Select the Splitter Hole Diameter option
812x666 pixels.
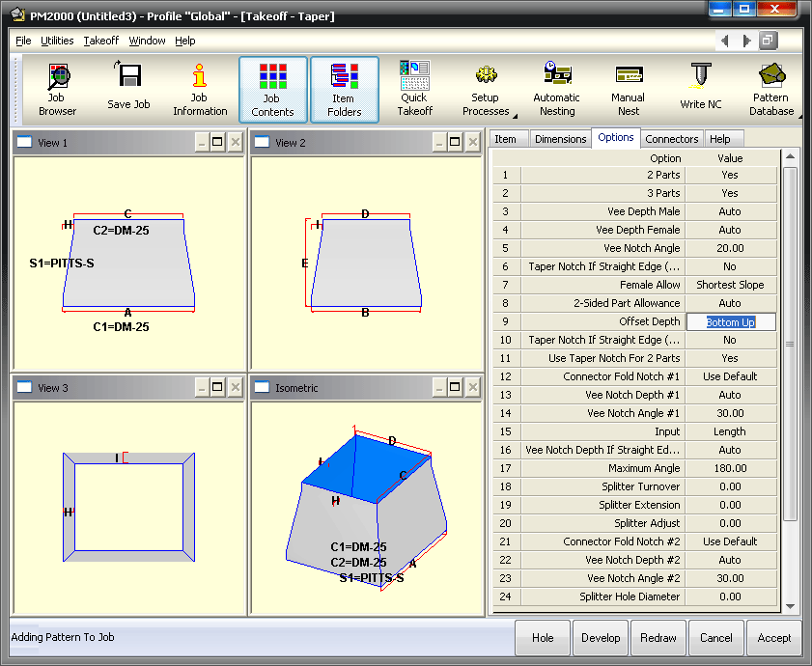(x=603, y=597)
